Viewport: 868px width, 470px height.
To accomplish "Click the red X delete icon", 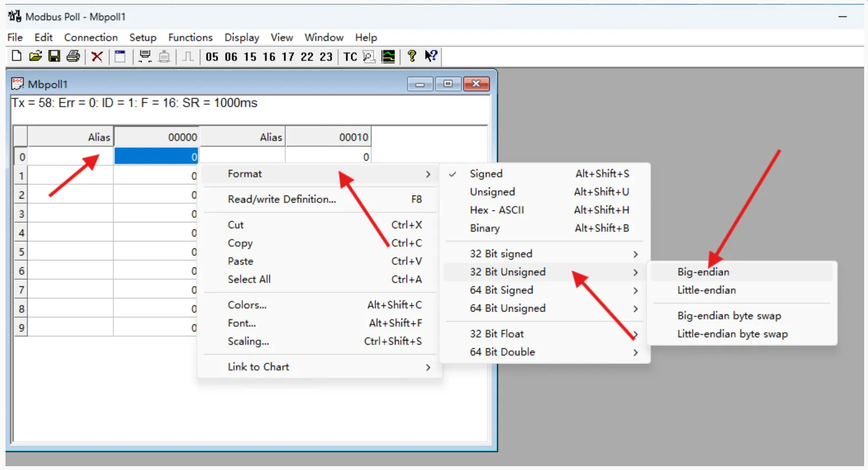I will [x=97, y=56].
